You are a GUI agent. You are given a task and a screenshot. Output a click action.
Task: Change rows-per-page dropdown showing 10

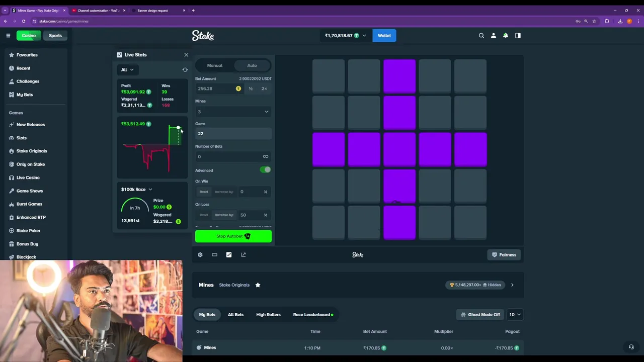515,315
